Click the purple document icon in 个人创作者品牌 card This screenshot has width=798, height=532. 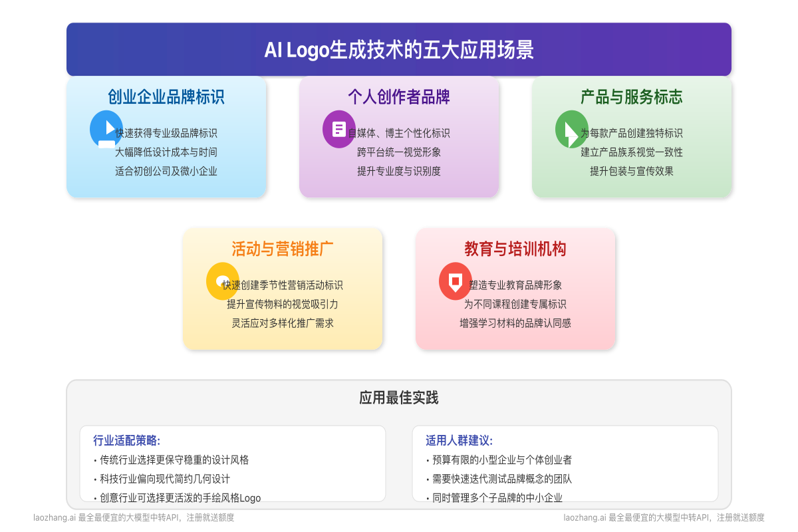[x=339, y=128]
